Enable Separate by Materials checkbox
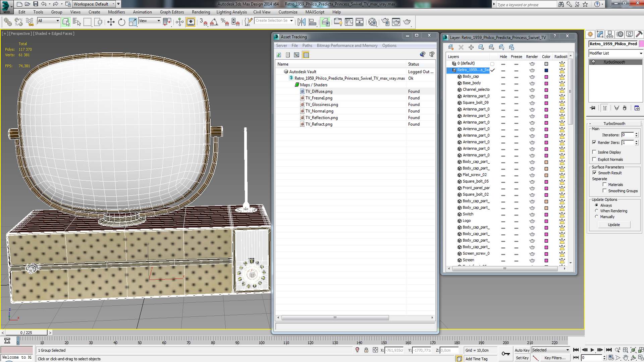 pos(604,184)
